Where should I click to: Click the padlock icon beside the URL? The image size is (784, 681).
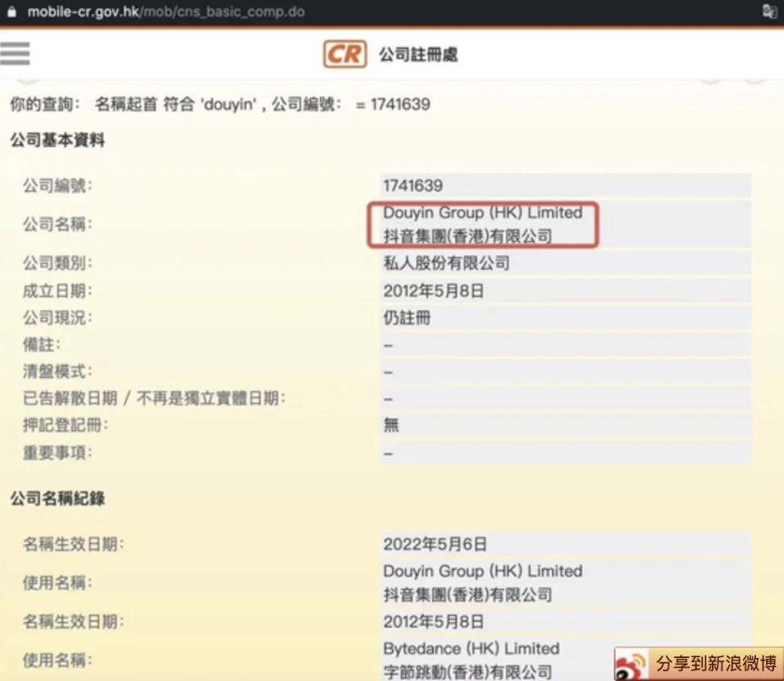point(11,11)
